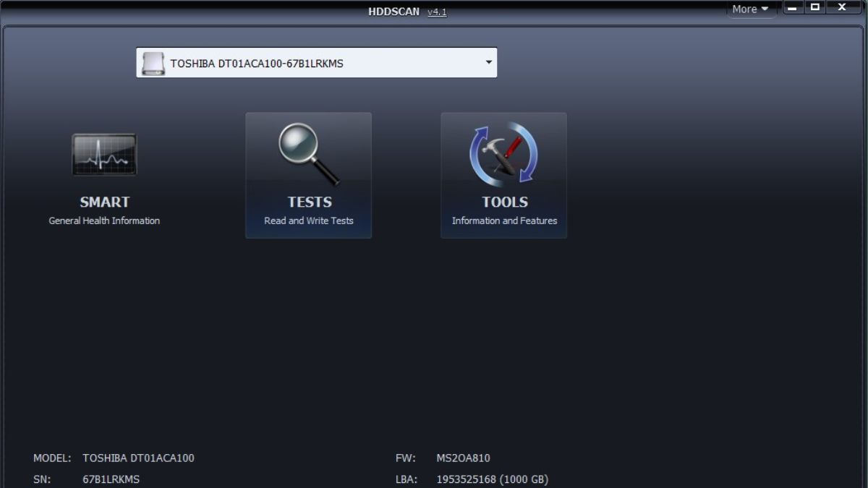Open the TESTS magnifying glass icon
Viewport: 868px width, 488px height.
pyautogui.click(x=309, y=153)
